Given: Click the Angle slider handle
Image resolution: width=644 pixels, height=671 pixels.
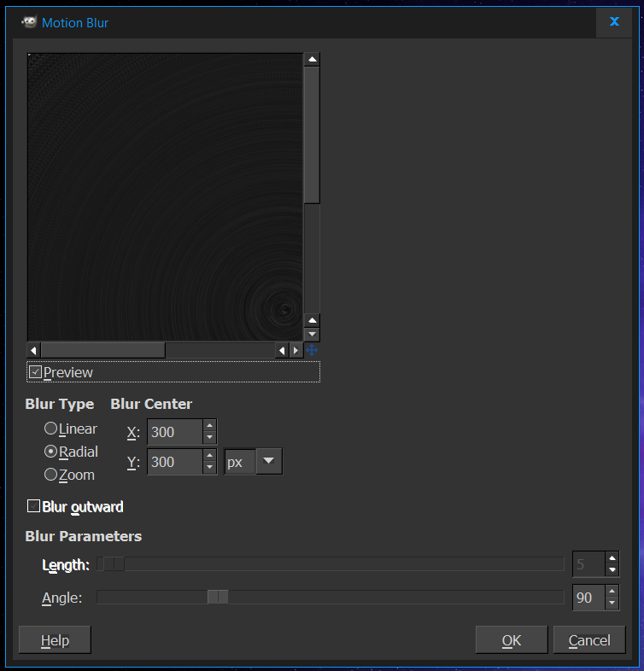Looking at the screenshot, I should coord(218,597).
